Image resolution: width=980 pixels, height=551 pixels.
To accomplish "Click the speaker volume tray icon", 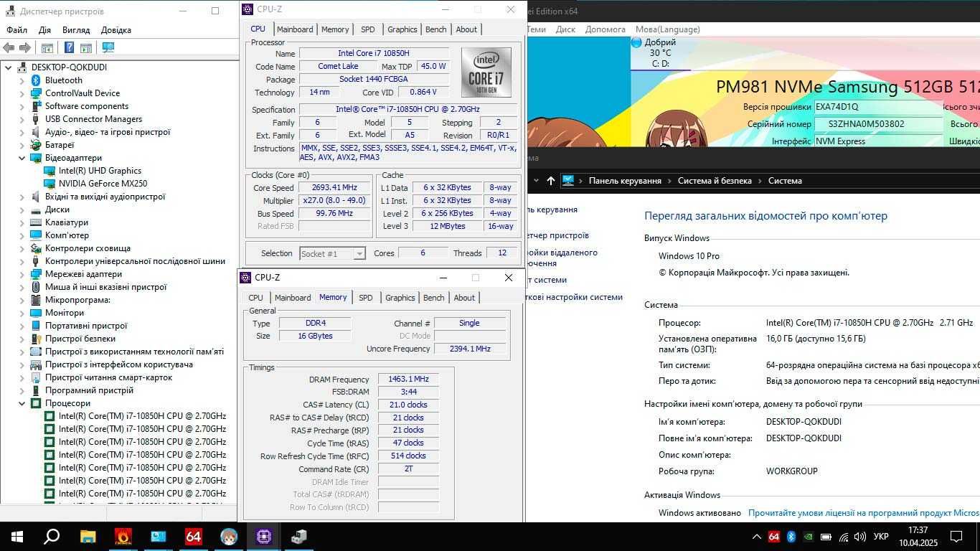I will (860, 537).
